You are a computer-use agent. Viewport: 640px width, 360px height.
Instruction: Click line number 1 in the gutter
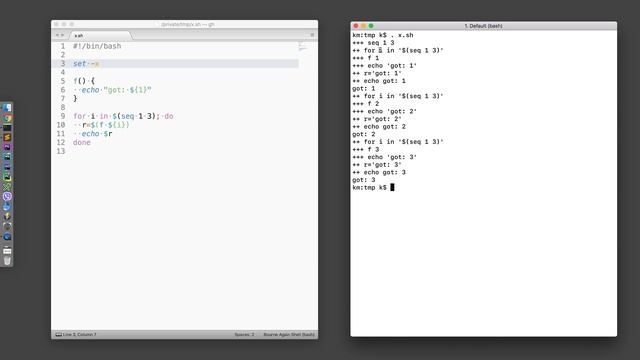point(63,46)
